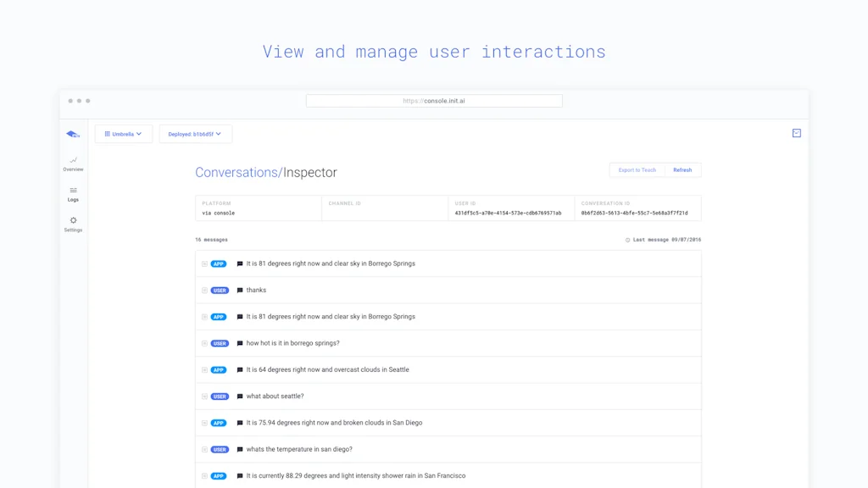Open the Overview section from the sidebar
The width and height of the screenshot is (868, 488).
click(x=73, y=163)
